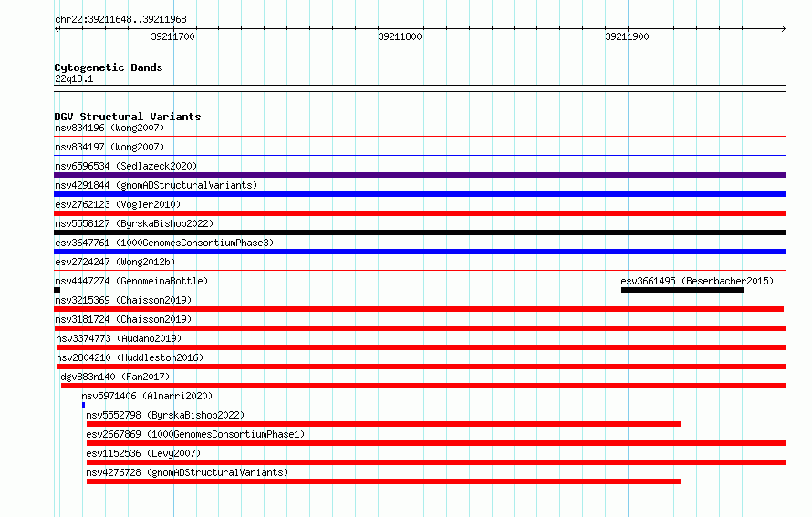
Task: Open nsv5971406 (Almarri2020) label
Action: pos(147,396)
